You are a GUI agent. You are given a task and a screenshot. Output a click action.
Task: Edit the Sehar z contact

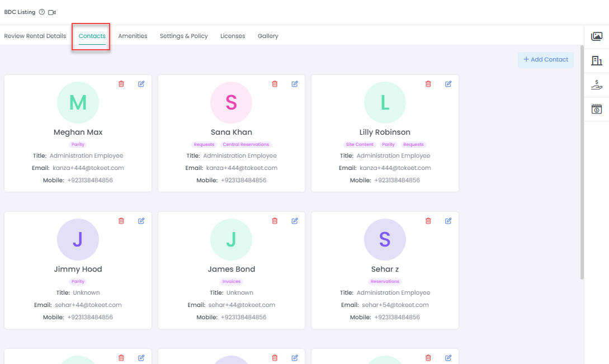448,221
